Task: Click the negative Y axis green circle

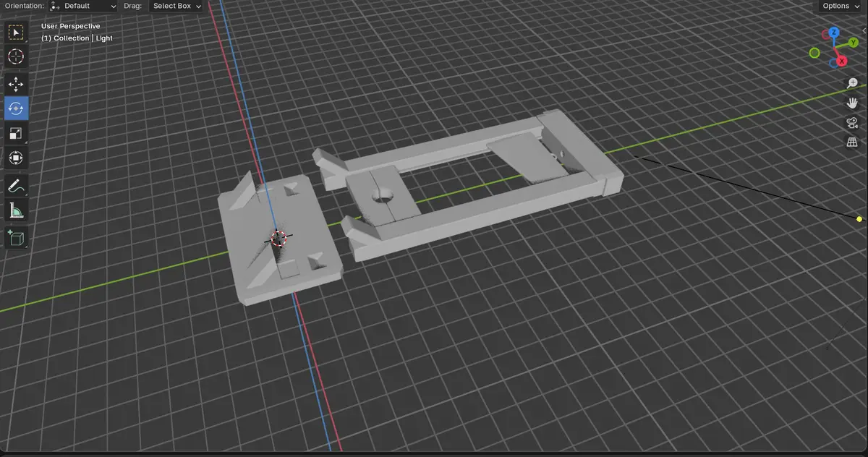Action: tap(814, 53)
